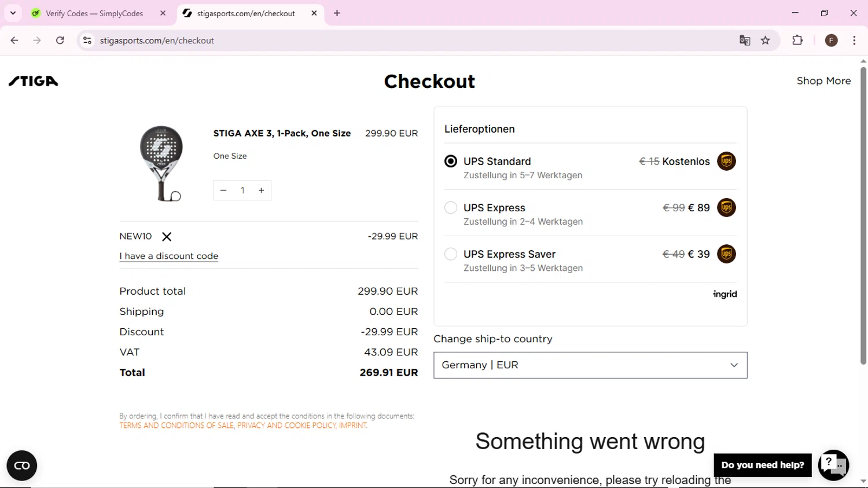Click the chat bubble help icon
Viewport: 868px width, 488px height.
[833, 465]
